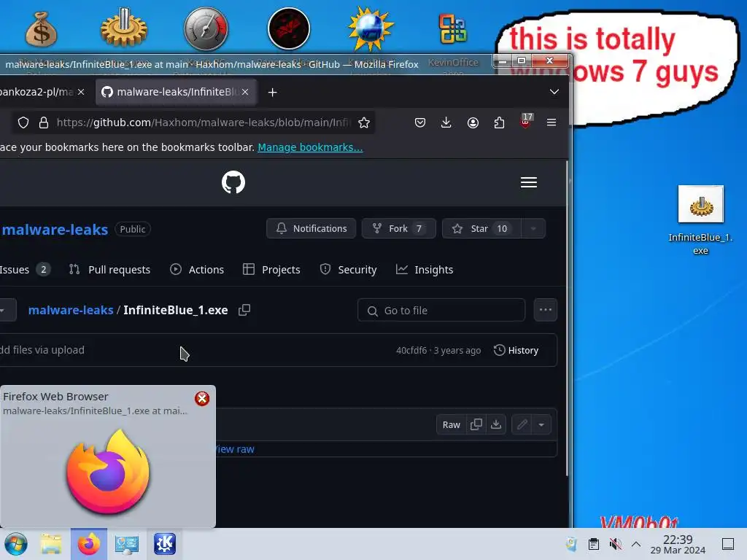The height and width of the screenshot is (560, 747).
Task: Copy raw file contents icon
Action: (x=476, y=424)
